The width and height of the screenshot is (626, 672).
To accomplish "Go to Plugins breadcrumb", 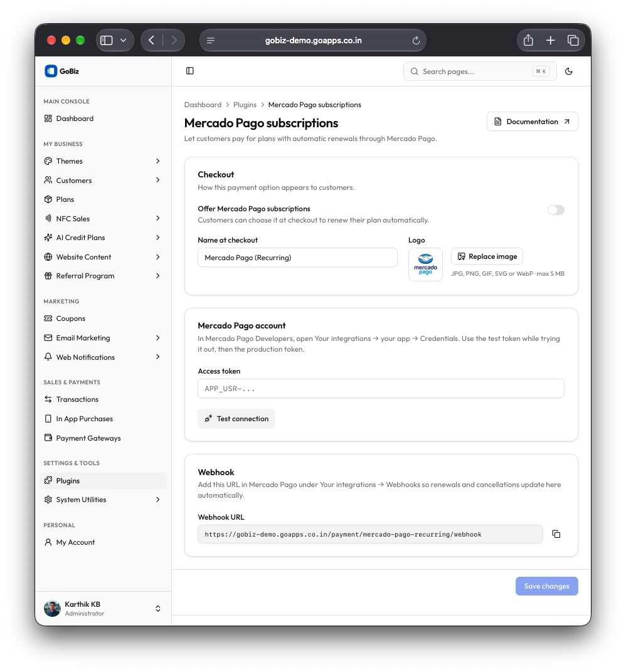I will [x=245, y=105].
